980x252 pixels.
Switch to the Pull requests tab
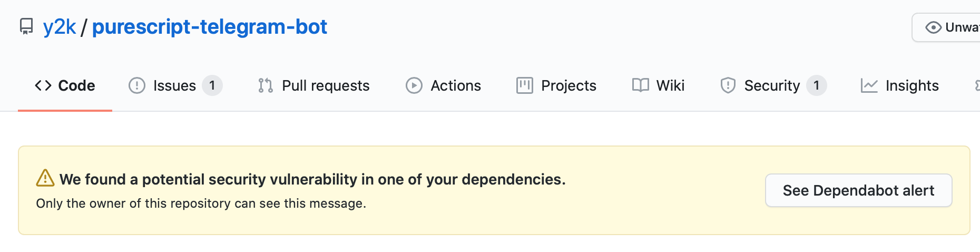tap(314, 85)
